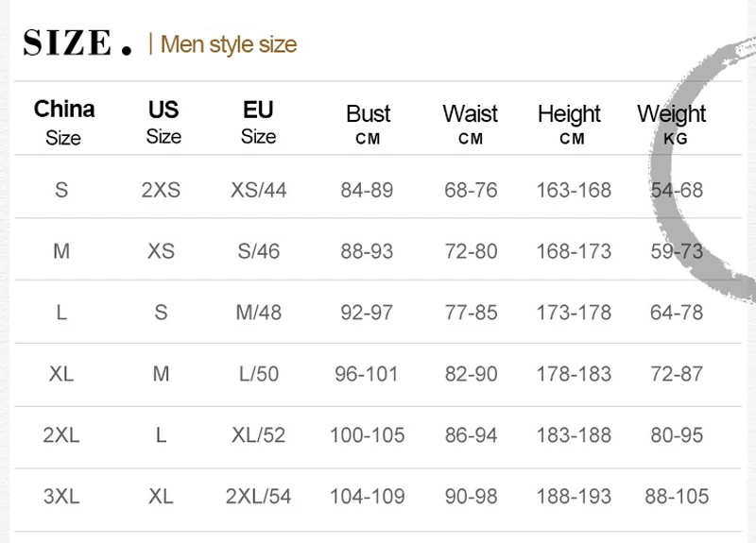Click the height value 168-173
756x543 pixels.
point(574,251)
